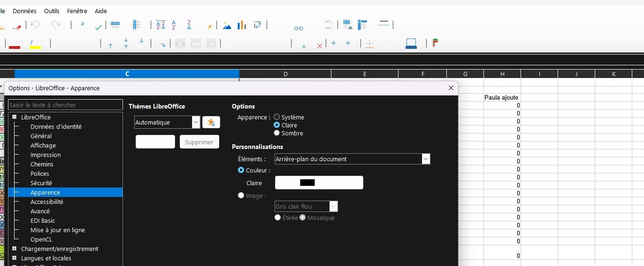Click the insert hyperlink chain icon

tap(298, 28)
